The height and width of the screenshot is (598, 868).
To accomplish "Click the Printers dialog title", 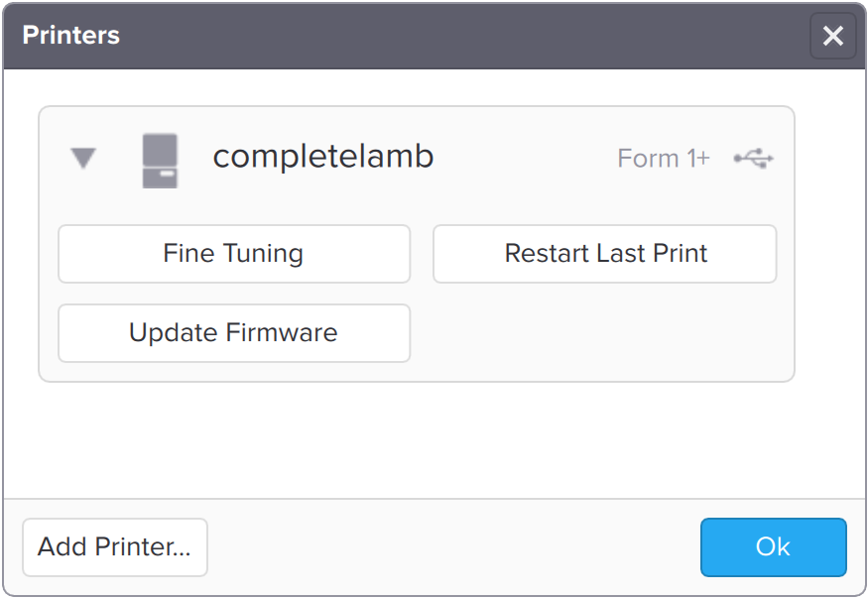I will [70, 36].
